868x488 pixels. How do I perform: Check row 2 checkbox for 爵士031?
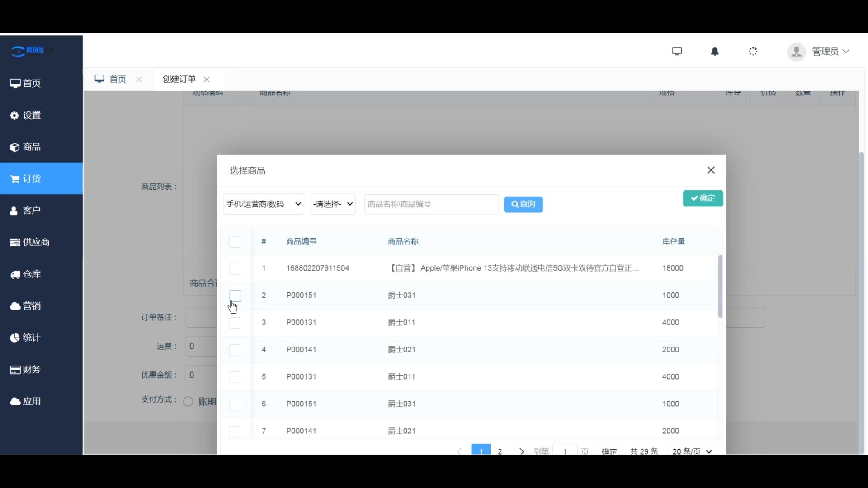[x=235, y=296]
